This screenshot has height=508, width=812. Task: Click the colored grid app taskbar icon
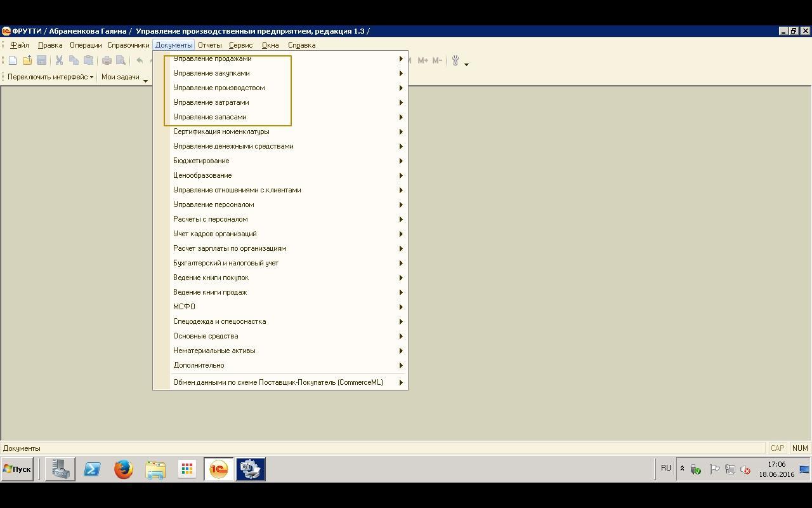(x=187, y=469)
